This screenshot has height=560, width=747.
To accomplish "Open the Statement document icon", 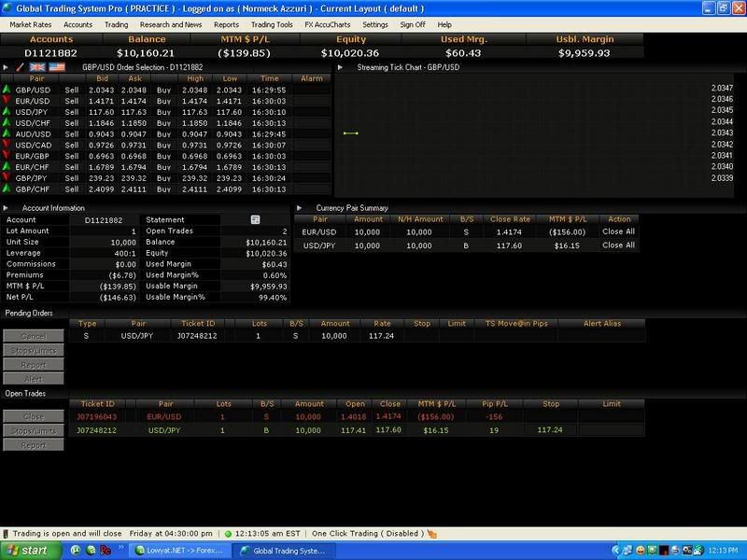I will [x=255, y=219].
